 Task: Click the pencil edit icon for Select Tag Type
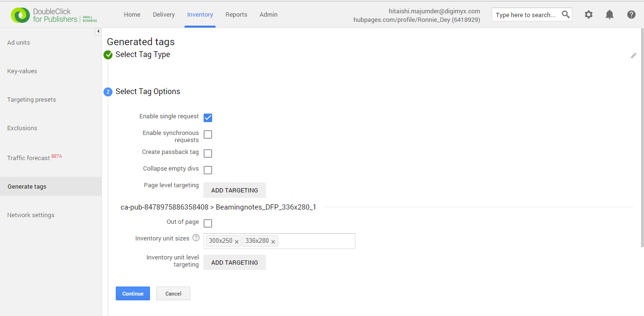[634, 56]
